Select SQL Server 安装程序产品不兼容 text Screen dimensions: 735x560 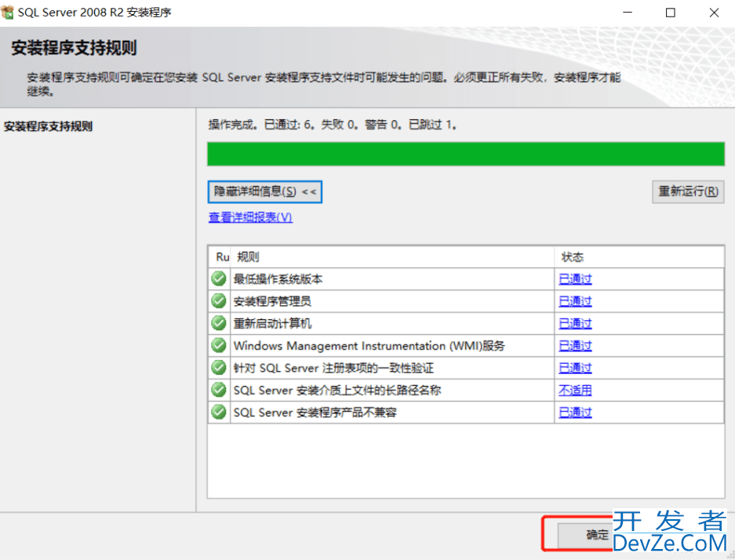pos(315,413)
